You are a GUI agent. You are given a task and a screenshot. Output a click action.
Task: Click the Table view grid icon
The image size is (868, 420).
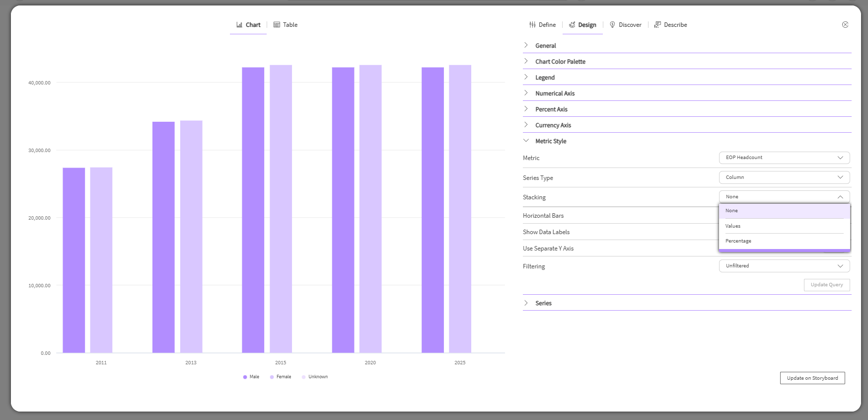tap(277, 25)
